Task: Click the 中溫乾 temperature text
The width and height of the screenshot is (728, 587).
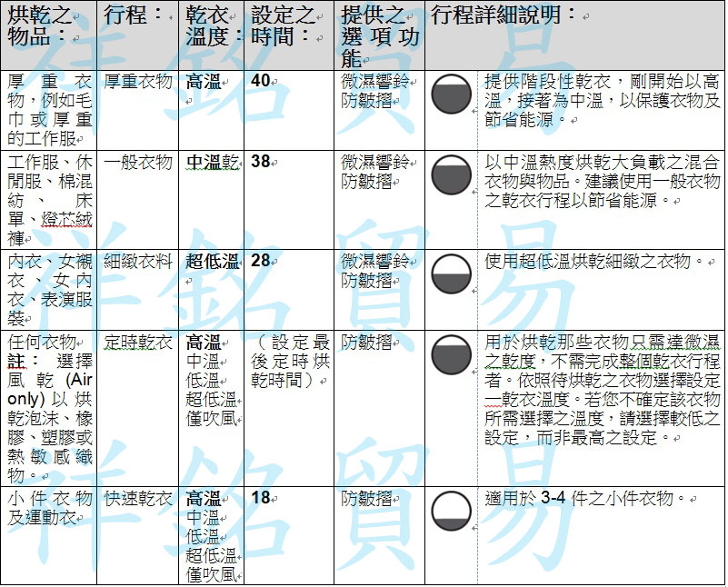Action: click(212, 162)
